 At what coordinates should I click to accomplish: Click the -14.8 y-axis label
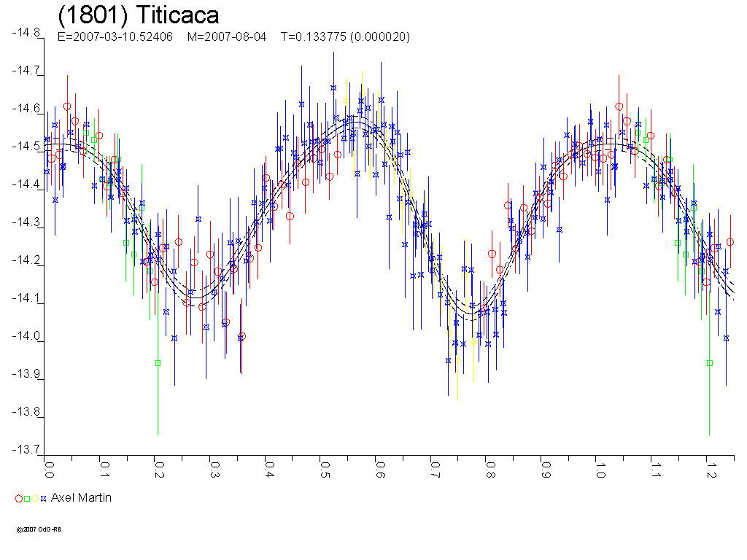(26, 33)
